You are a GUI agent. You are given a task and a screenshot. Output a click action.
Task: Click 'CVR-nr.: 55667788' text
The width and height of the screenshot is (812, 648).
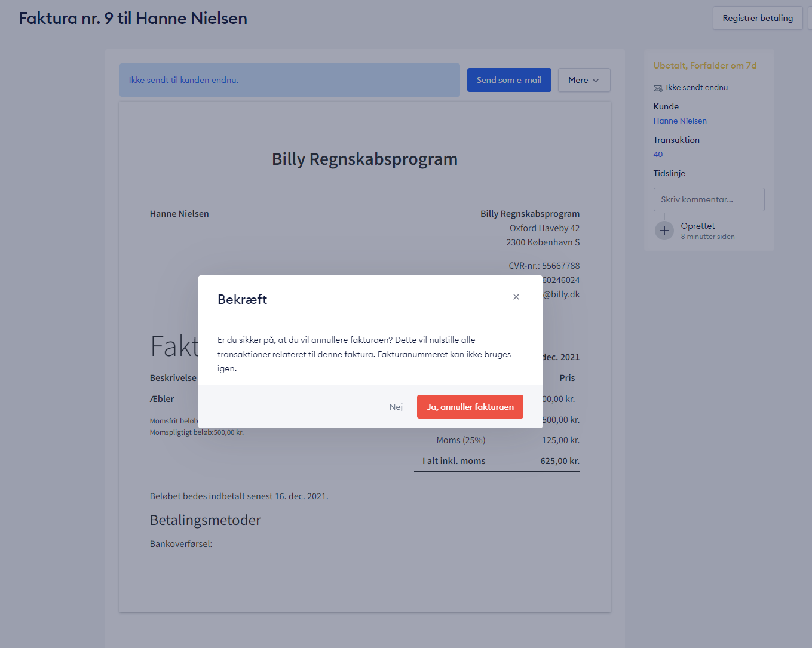pos(544,266)
